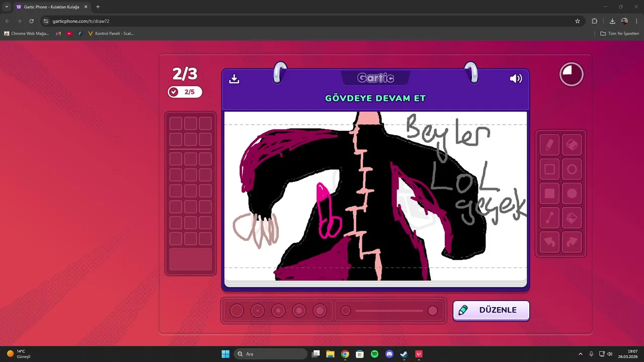
Task: Reload the current page
Action: [31, 21]
